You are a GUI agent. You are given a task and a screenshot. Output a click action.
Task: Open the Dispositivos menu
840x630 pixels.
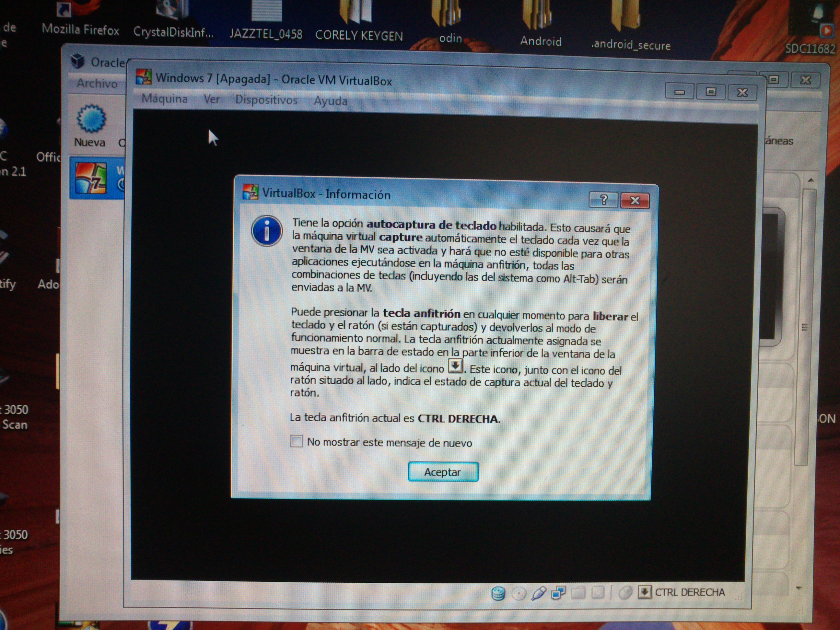[x=266, y=100]
